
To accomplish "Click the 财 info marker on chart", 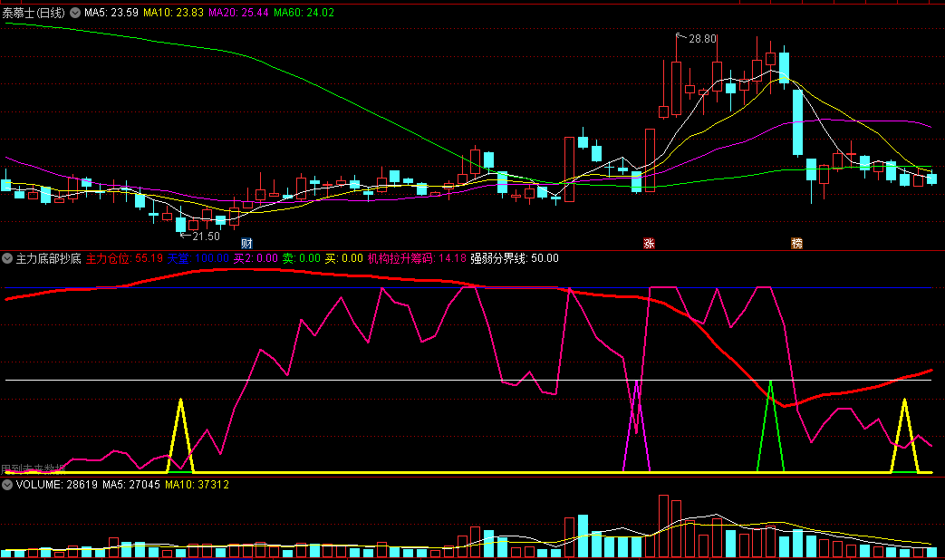I will pyautogui.click(x=246, y=244).
